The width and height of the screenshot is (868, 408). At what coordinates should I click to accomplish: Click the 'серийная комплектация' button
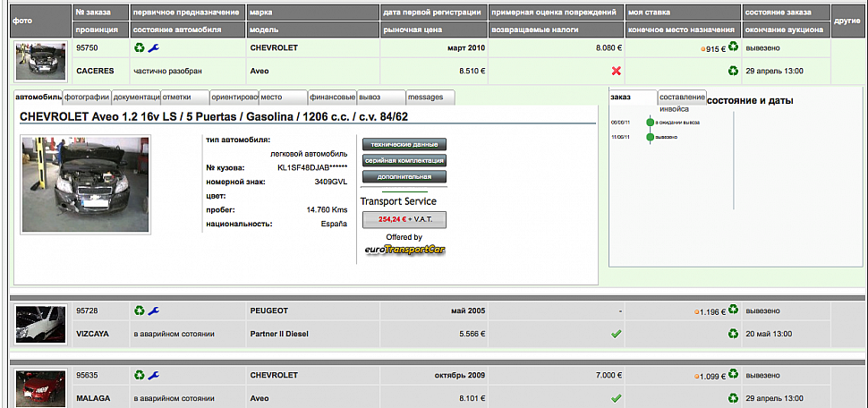pos(404,160)
